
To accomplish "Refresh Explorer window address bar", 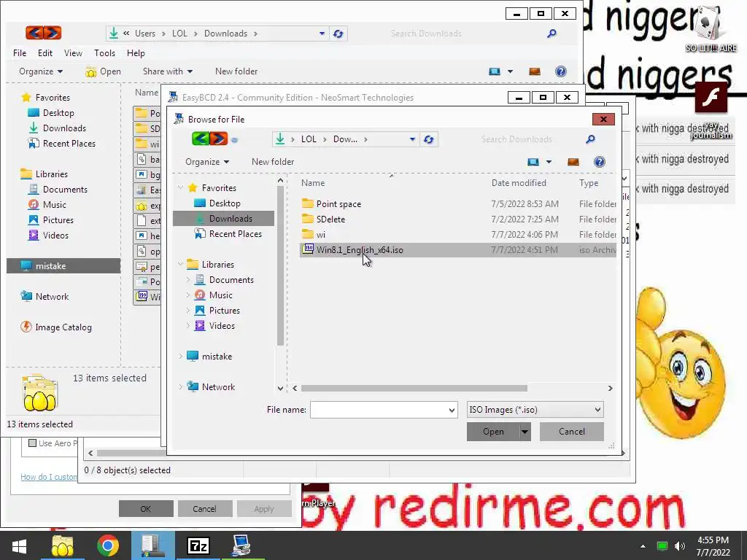I will point(338,34).
